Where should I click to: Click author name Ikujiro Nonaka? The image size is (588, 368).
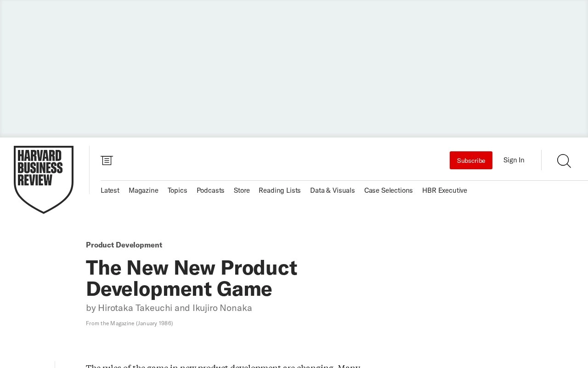click(x=222, y=308)
